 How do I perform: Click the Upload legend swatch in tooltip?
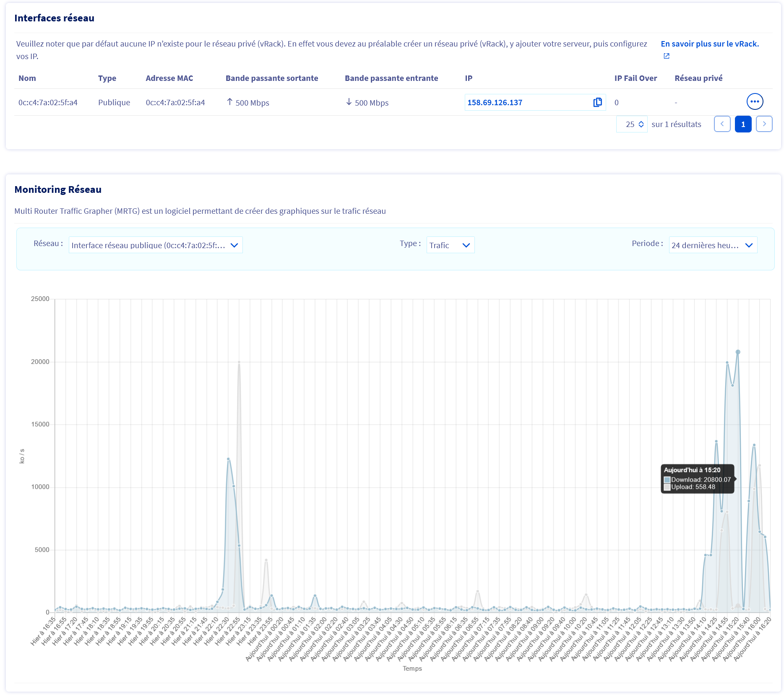pos(667,487)
